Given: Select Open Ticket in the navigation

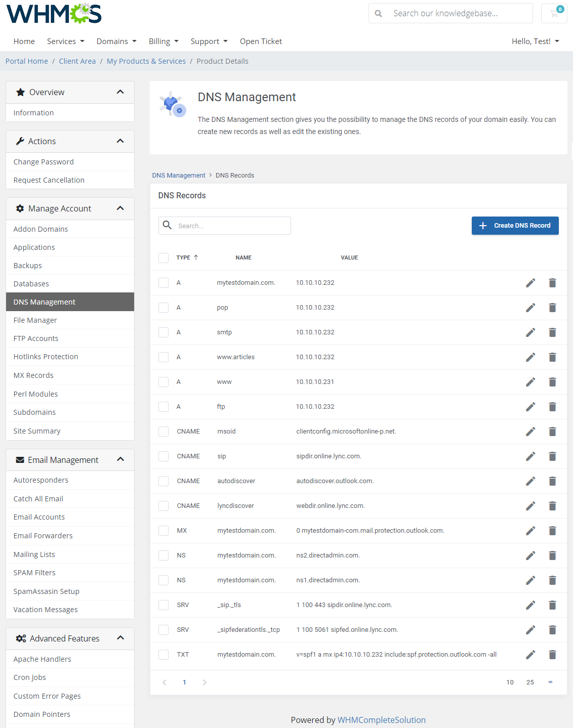Looking at the screenshot, I should [261, 41].
